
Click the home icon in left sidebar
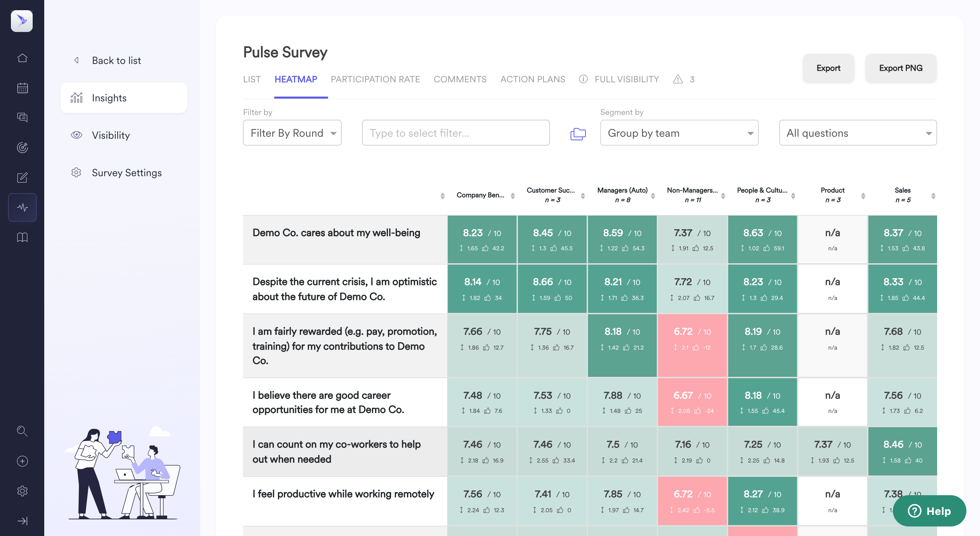[22, 58]
